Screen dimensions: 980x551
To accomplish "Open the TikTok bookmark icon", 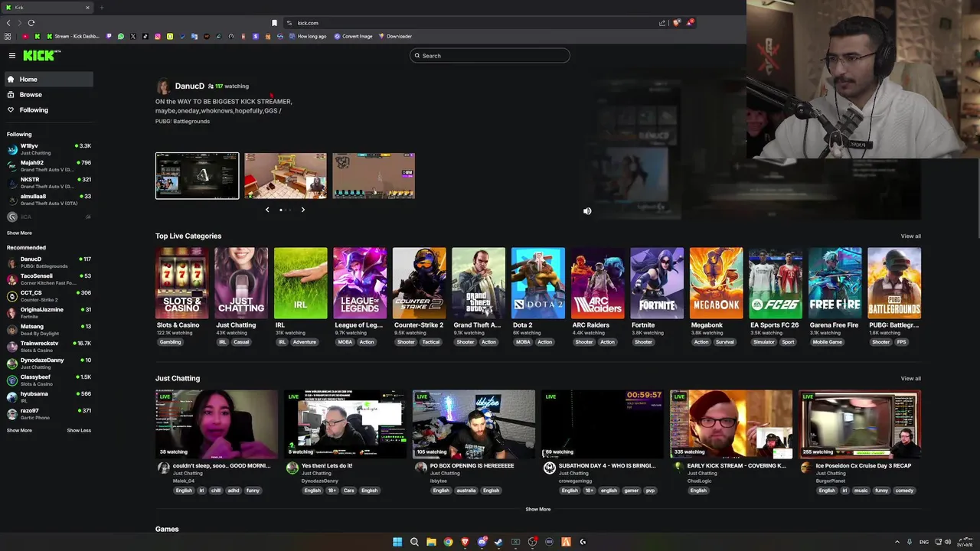I will click(145, 36).
